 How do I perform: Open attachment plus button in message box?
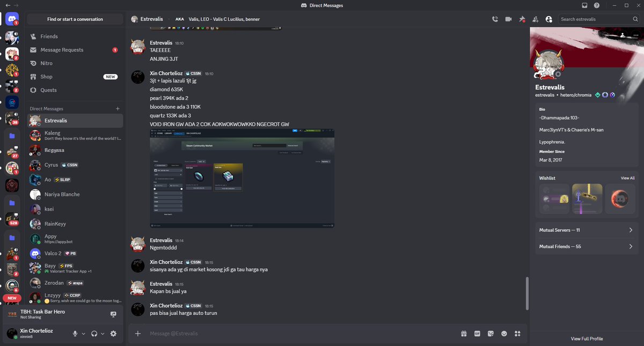(x=138, y=333)
